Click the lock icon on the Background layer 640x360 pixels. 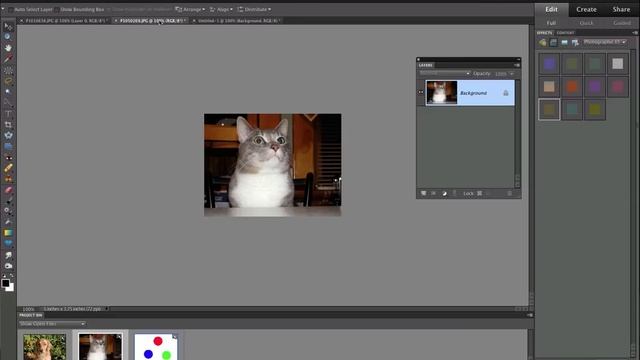(506, 93)
